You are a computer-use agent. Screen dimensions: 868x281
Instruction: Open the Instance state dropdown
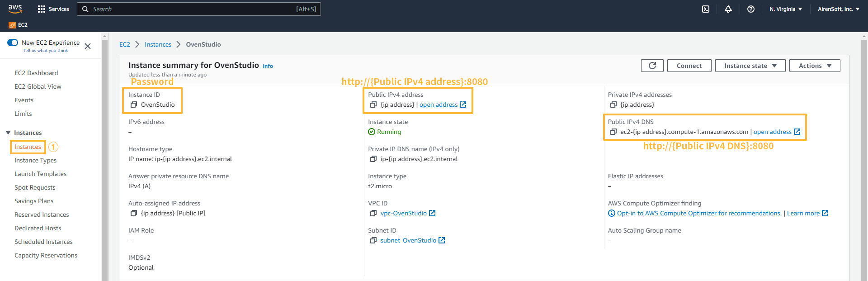click(750, 66)
